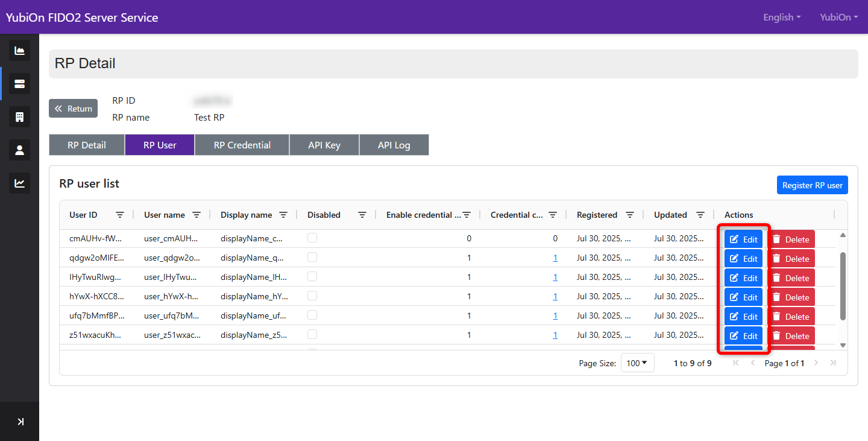Open the user profile sidebar icon

click(19, 150)
